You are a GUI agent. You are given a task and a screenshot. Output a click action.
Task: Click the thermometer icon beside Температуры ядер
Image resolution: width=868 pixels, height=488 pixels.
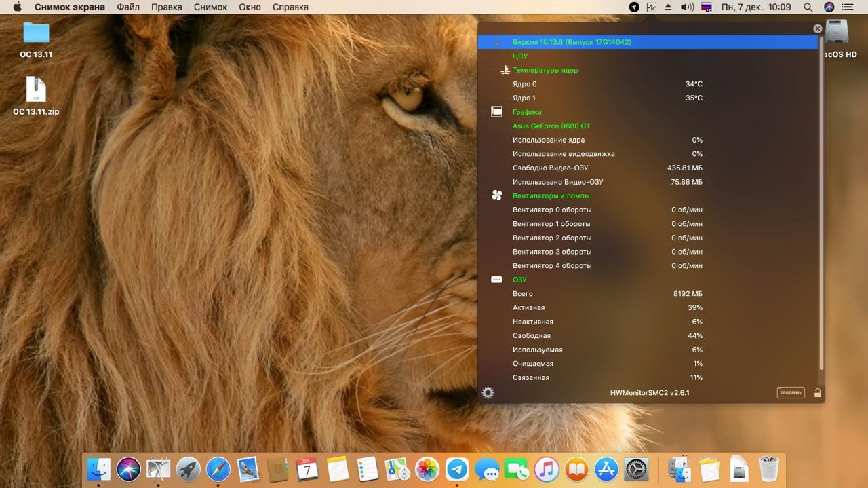coord(505,70)
